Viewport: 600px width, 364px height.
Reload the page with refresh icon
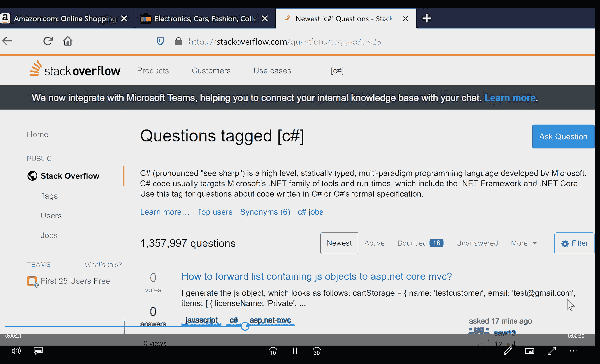(x=48, y=41)
